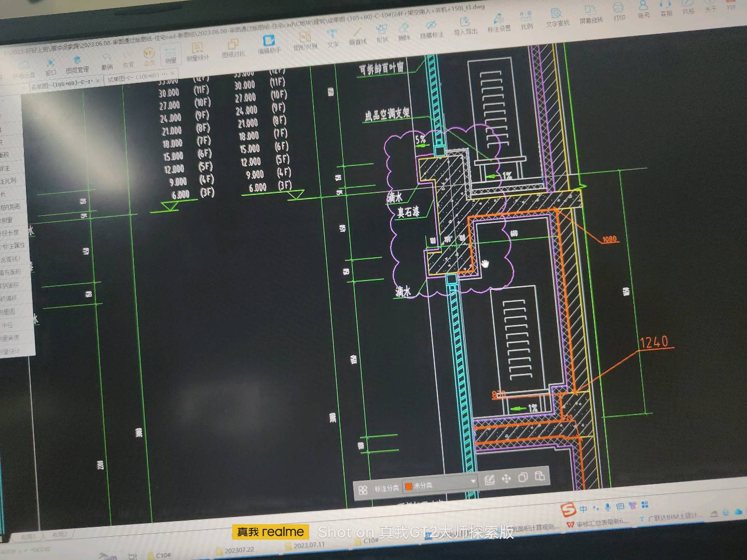
Task: Open the 风格 style icon
Action: tap(688, 6)
